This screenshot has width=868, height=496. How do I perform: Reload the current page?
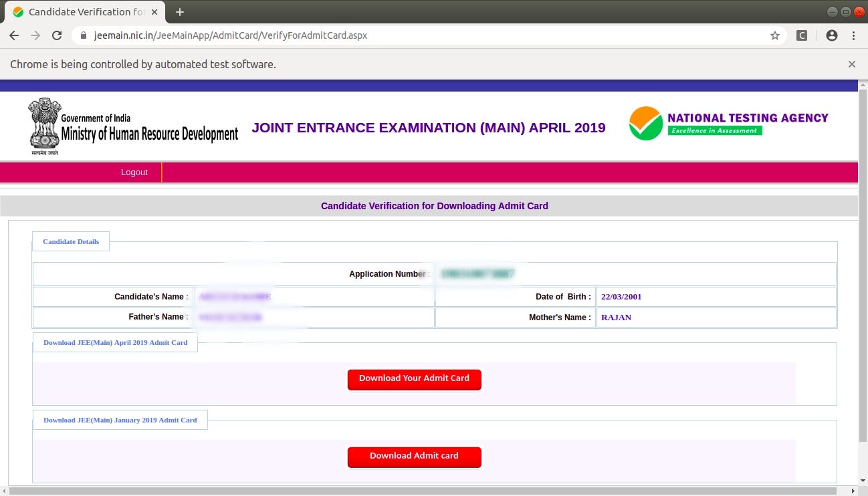coord(57,35)
